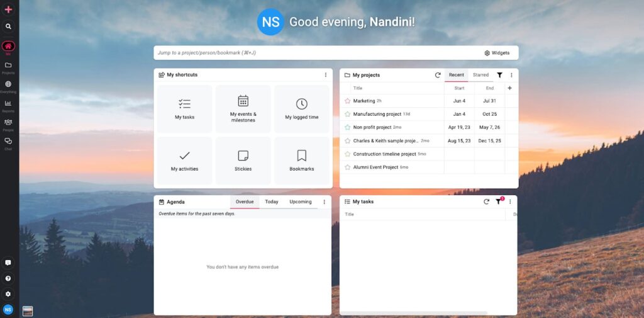This screenshot has height=318, width=644.
Task: Sort projects by End column header
Action: (x=489, y=88)
